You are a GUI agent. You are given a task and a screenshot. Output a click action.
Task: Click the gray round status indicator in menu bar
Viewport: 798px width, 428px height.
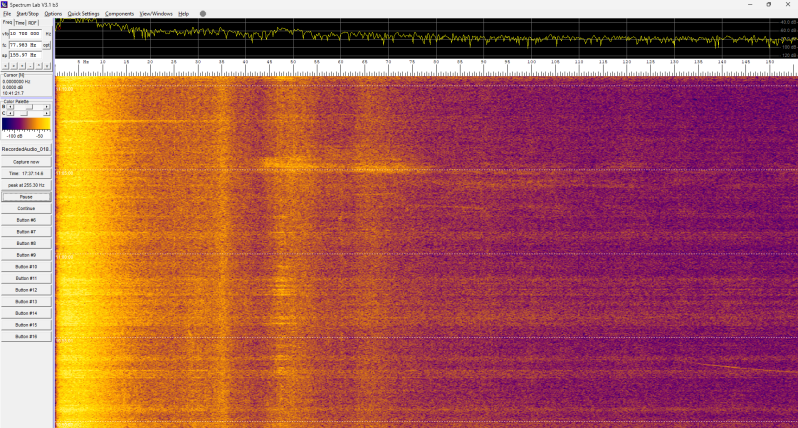pos(203,14)
